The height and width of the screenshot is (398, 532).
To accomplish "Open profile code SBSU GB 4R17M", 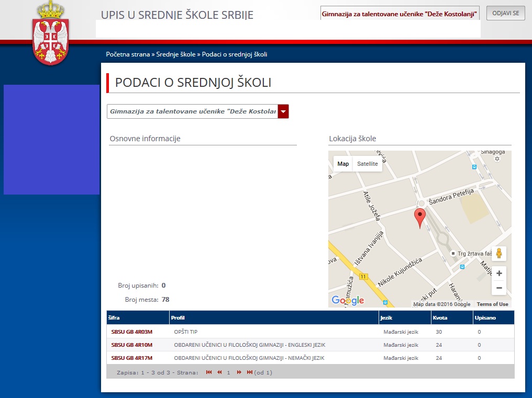I will [x=131, y=358].
